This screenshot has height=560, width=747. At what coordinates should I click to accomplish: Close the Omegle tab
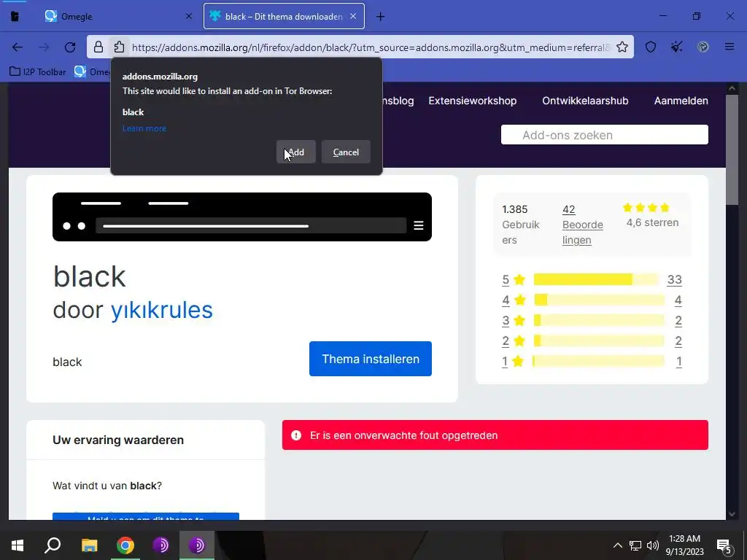189,16
